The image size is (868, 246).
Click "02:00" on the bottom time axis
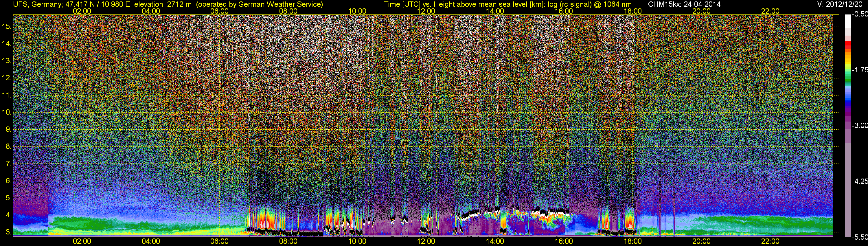[82, 241]
